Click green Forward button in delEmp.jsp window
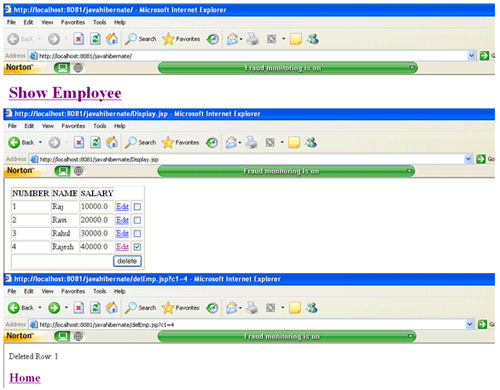The height and width of the screenshot is (390, 500). point(54,308)
